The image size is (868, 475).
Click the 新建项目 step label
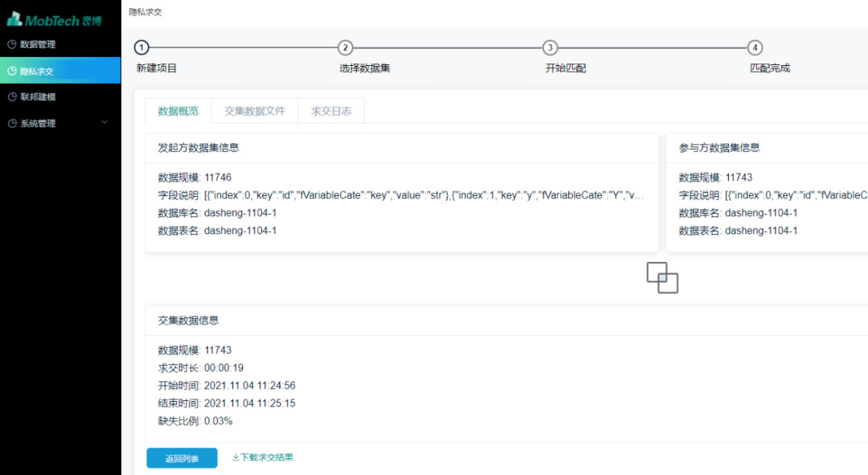coord(157,68)
